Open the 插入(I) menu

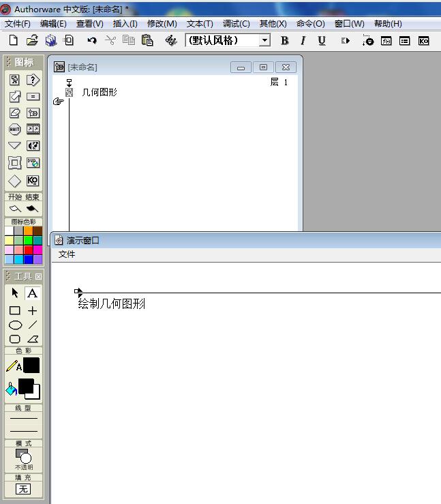125,24
